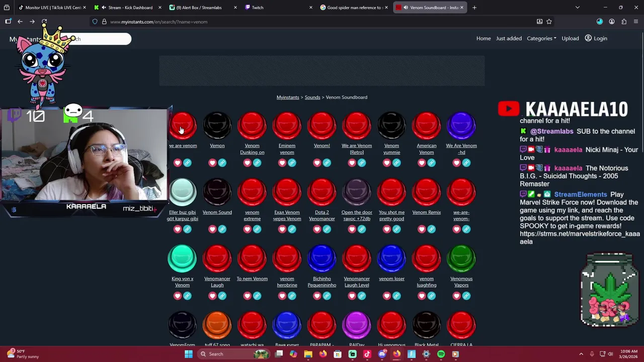This screenshot has width=644, height=362.
Task: Open Sounds breadcrumb link
Action: [312, 97]
